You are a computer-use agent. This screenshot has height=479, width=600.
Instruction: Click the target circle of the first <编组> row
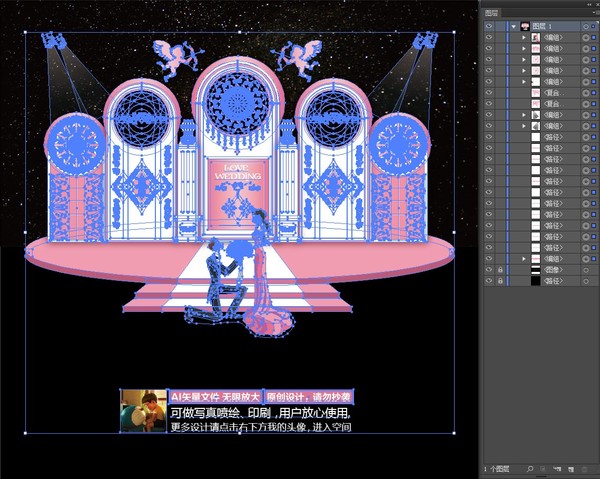pos(585,37)
